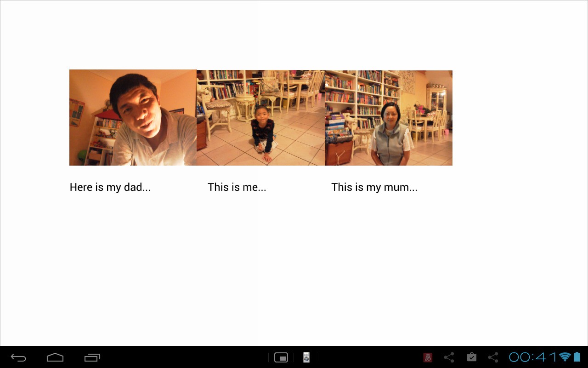Screen dimensions: 588x368
Task: Tap the share icon left of the clock
Action: point(493,357)
